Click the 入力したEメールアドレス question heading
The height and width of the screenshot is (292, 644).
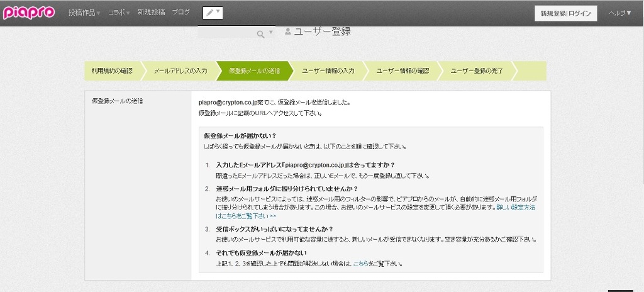(x=305, y=165)
